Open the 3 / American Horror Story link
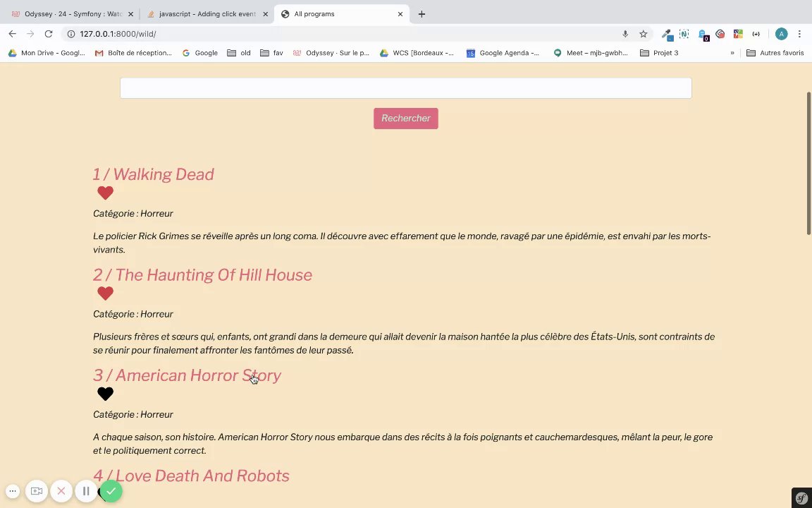The width and height of the screenshot is (812, 508). click(x=187, y=375)
